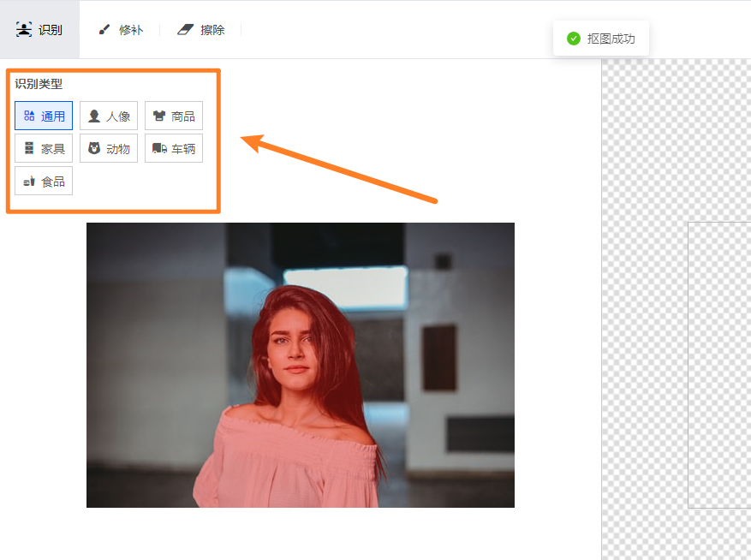
Task: Click the 车辆 recognition type label
Action: (x=183, y=149)
